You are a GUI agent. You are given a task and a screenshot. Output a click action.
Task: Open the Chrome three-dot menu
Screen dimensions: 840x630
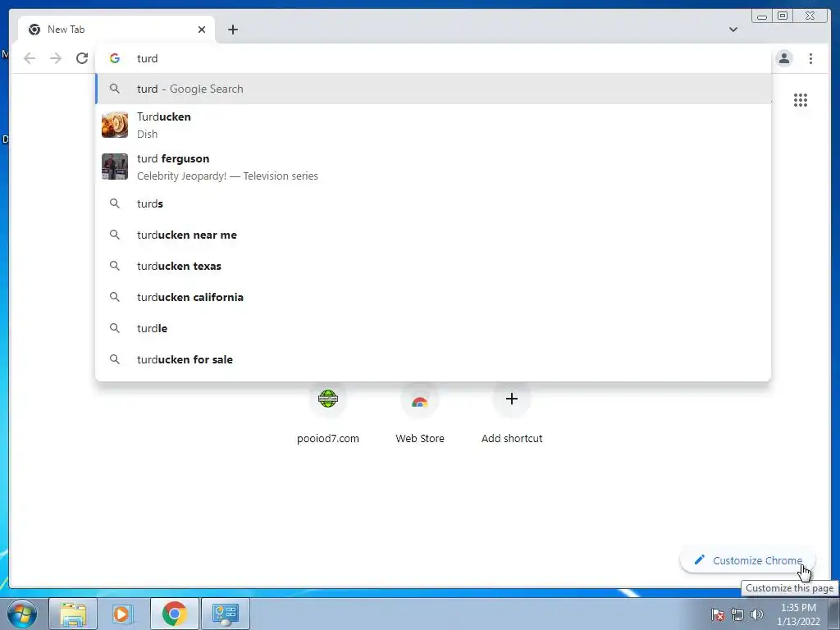coord(810,58)
